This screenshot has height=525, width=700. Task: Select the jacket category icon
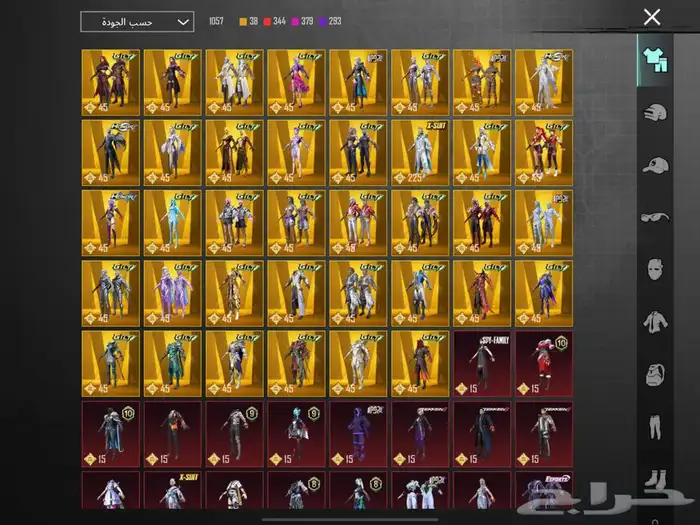pos(655,322)
